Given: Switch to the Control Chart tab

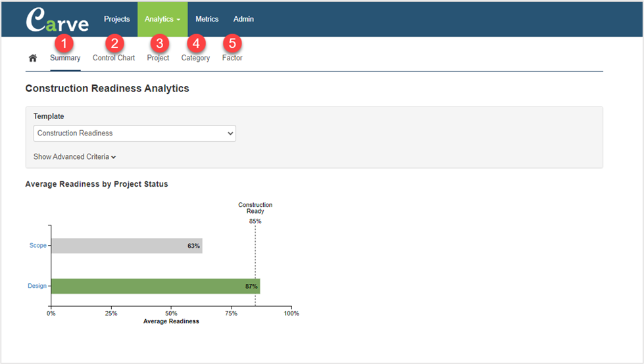Looking at the screenshot, I should (x=114, y=58).
